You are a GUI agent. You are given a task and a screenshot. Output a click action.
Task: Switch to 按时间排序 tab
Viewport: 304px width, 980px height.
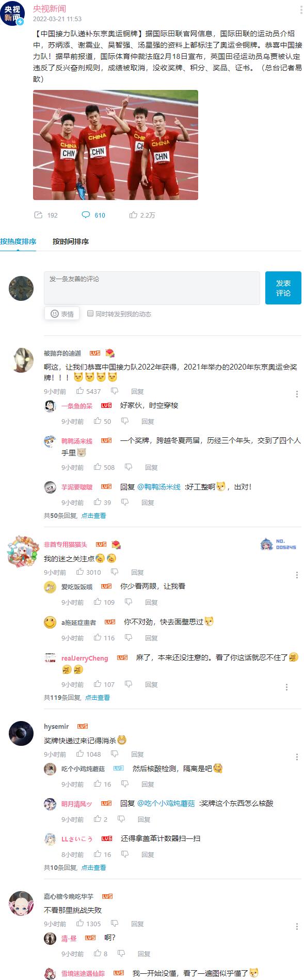(x=71, y=241)
